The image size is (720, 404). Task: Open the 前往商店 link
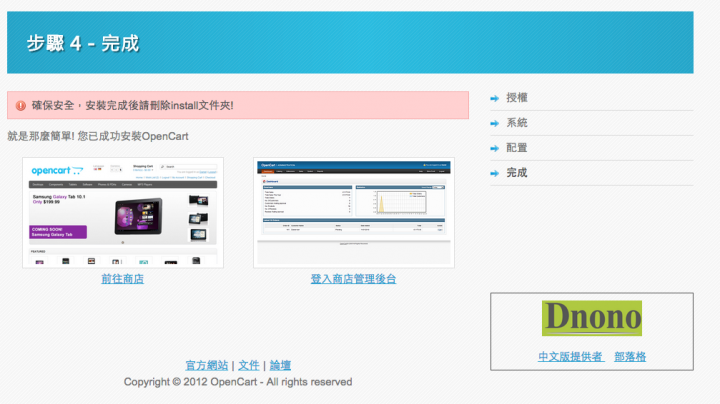coord(123,279)
